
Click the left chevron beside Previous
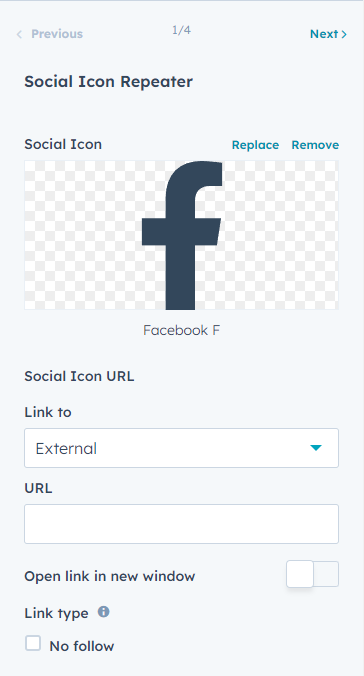[x=19, y=34]
